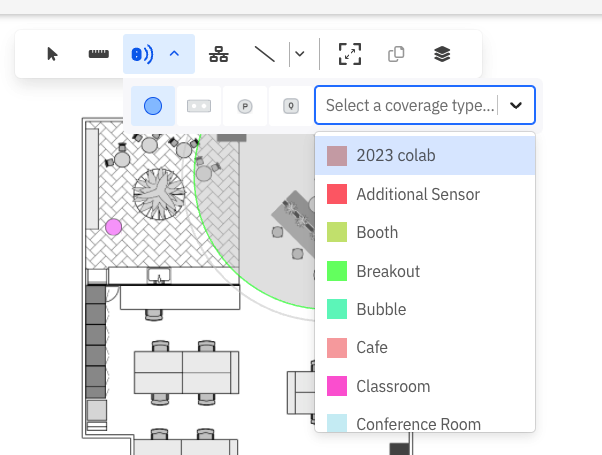Select the Cafe coverage type
The width and height of the screenshot is (602, 455).
coord(425,347)
